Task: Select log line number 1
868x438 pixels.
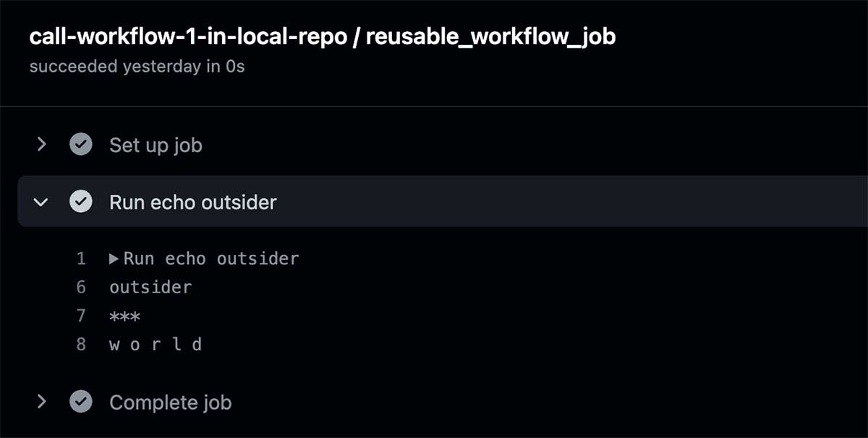Action: pos(80,258)
